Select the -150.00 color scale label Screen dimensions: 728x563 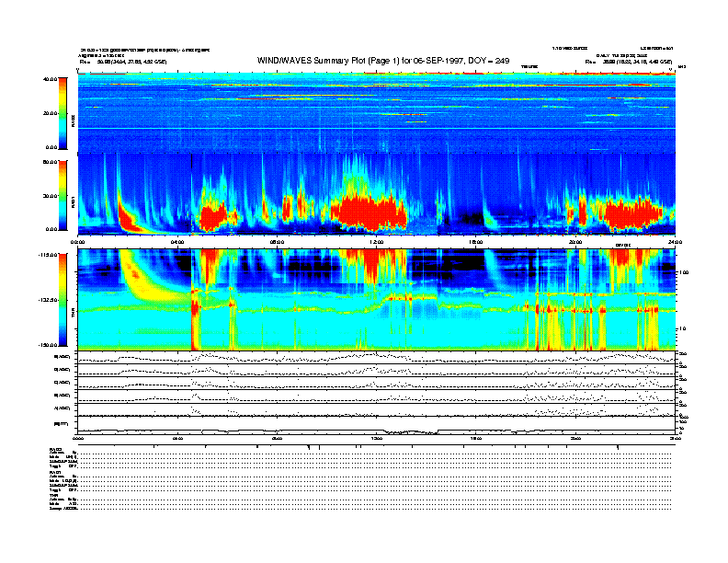48,345
